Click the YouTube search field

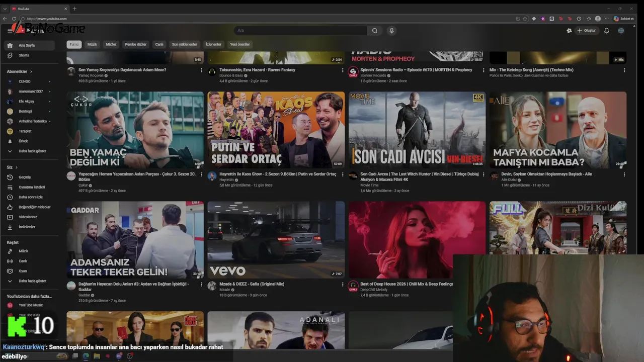300,31
